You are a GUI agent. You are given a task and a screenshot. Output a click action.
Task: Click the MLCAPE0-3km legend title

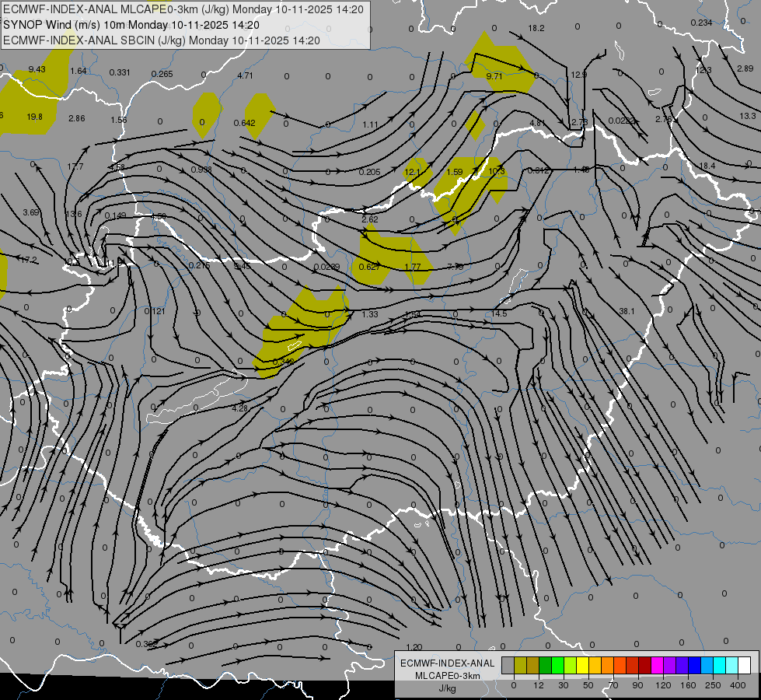point(447,676)
